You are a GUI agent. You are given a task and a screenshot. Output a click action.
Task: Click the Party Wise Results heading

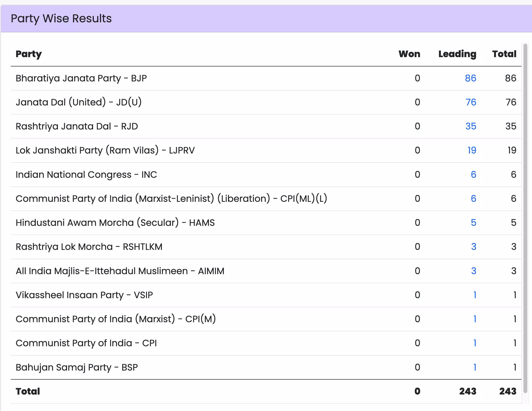click(61, 19)
